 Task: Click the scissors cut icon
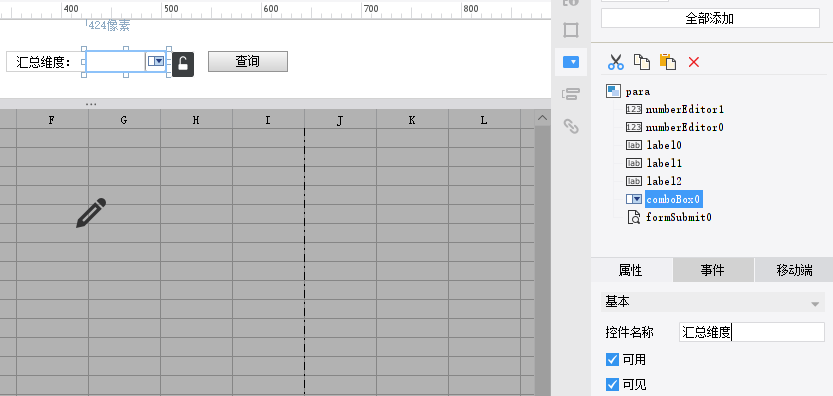[x=616, y=62]
